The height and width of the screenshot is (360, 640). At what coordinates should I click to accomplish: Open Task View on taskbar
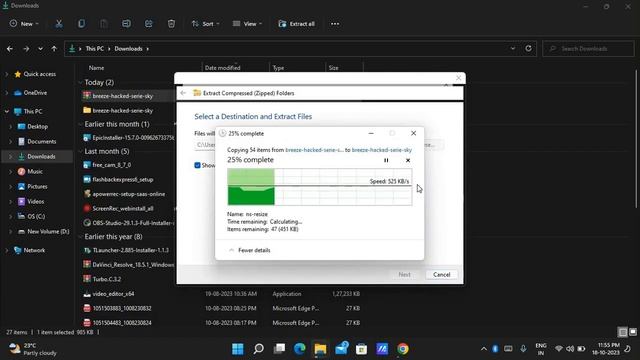[279, 349]
